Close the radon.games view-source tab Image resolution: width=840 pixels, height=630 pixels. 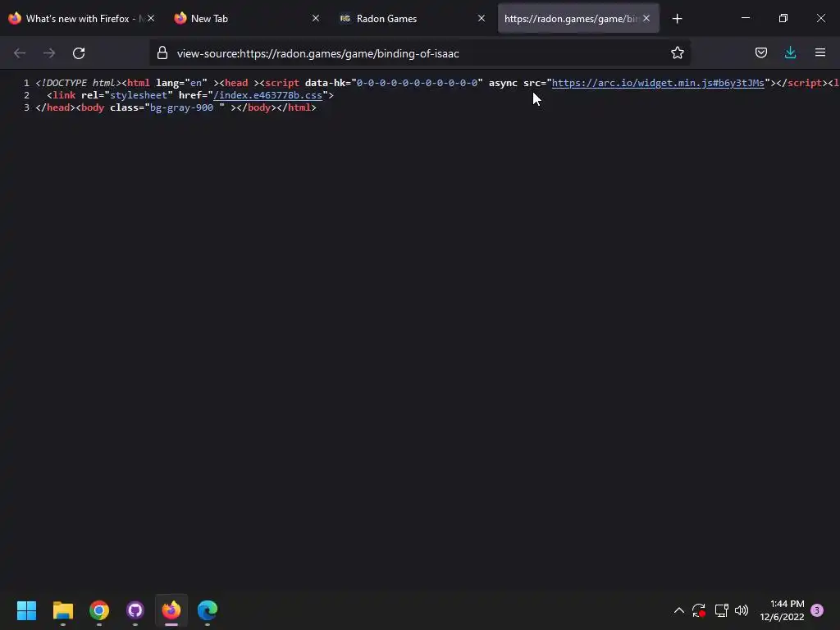tap(646, 18)
